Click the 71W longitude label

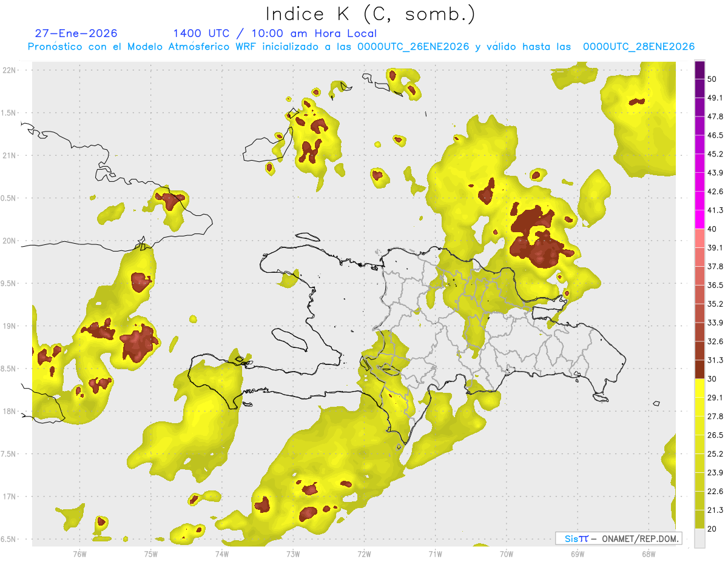point(435,554)
